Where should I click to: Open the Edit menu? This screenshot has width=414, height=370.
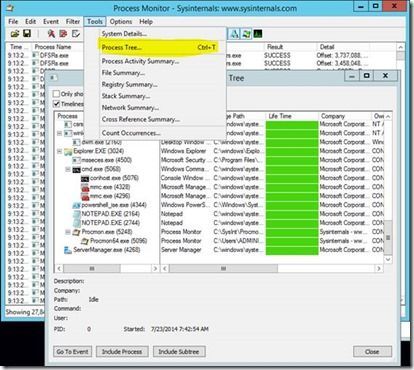pos(31,22)
